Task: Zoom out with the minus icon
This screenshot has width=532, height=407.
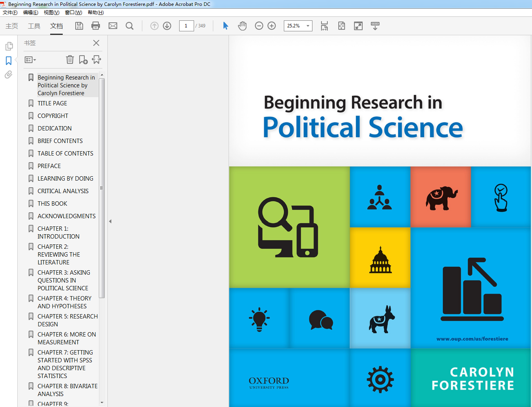Action: pos(259,26)
